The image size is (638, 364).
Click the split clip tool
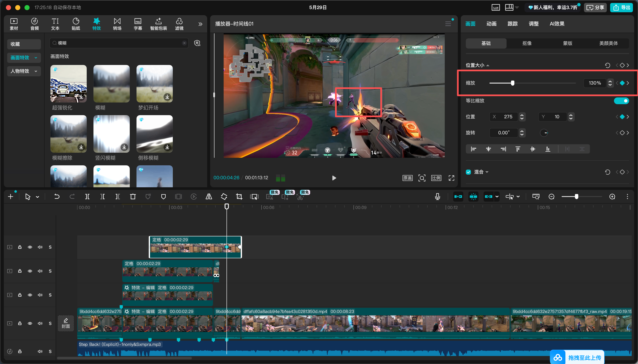[87, 197]
